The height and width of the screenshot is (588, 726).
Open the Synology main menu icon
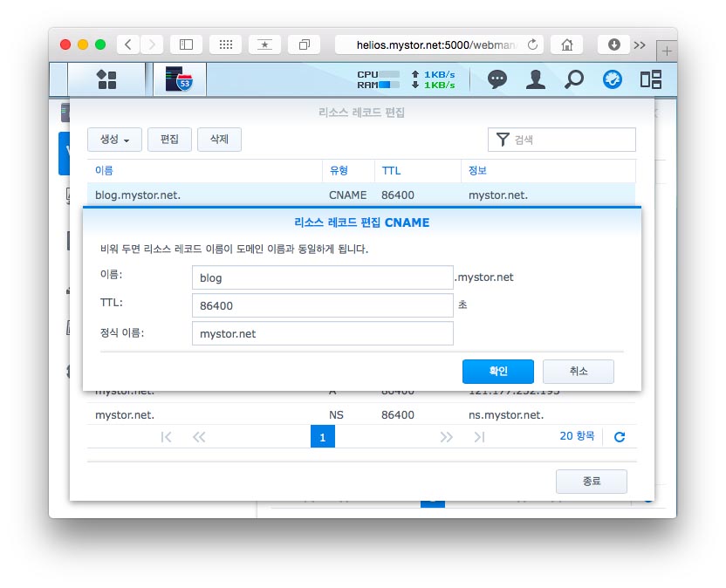pos(106,79)
